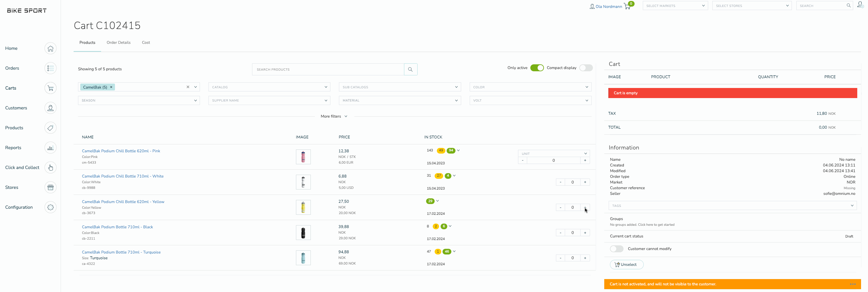Open CamelBak Podium Chill Bottle 710ml - White link
Viewport: 868px width, 292px height.
[123, 176]
